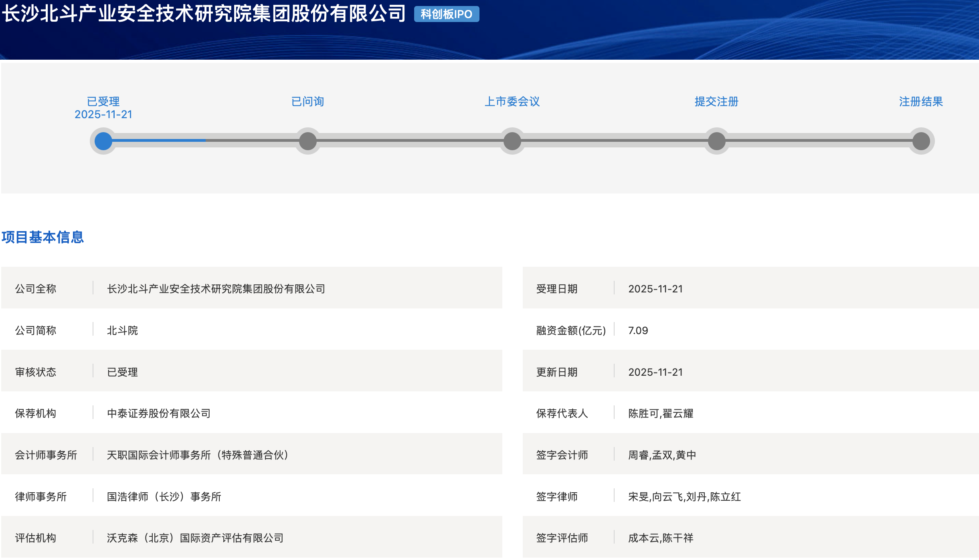Image resolution: width=979 pixels, height=560 pixels.
Task: Click the 提交注册 timeline circle
Action: 717,141
